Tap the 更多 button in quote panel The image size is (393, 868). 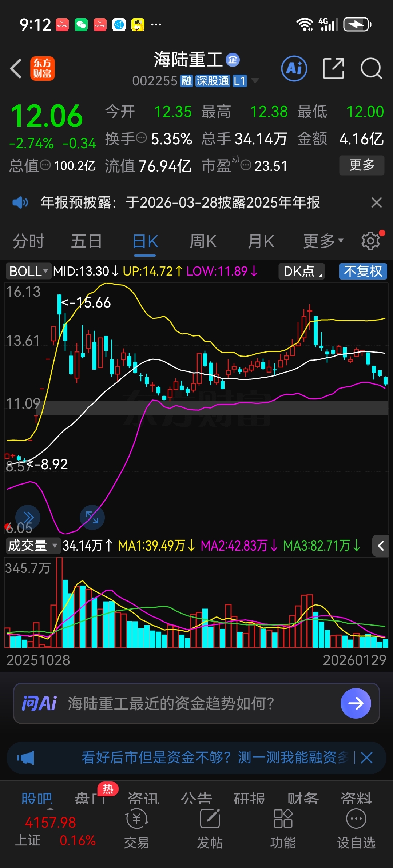click(362, 165)
